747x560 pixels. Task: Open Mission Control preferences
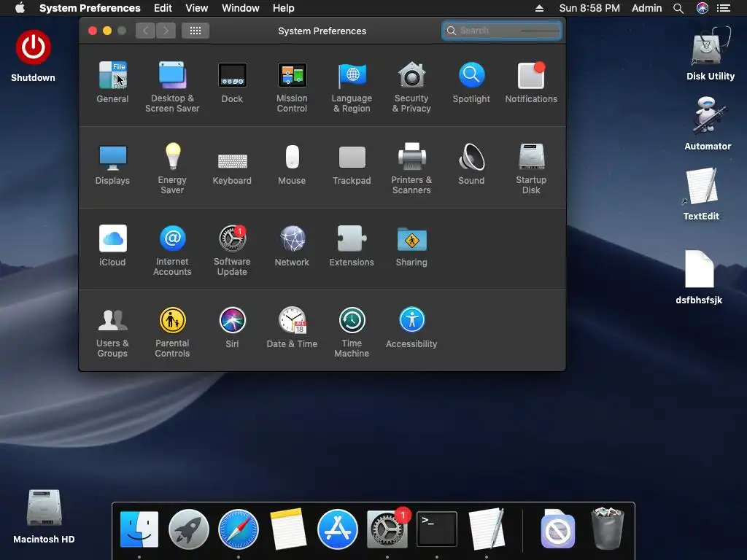click(x=292, y=87)
